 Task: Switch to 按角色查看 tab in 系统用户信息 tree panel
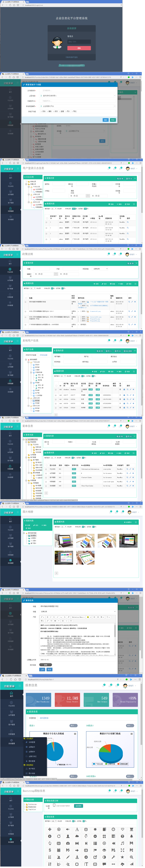point(44,355)
